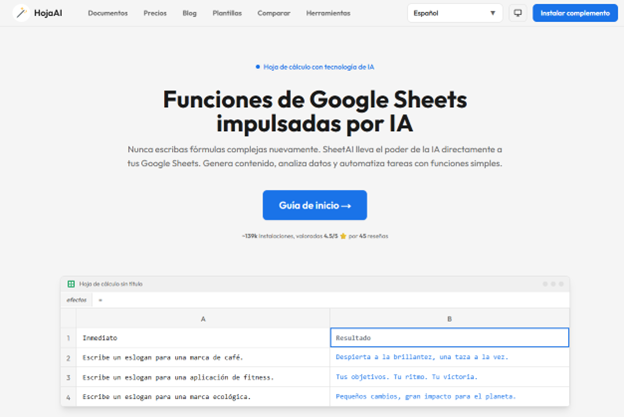Click cell 'Escribe un eslogan para una aplicación de fitness.'
The image size is (624, 417).
pos(203,377)
